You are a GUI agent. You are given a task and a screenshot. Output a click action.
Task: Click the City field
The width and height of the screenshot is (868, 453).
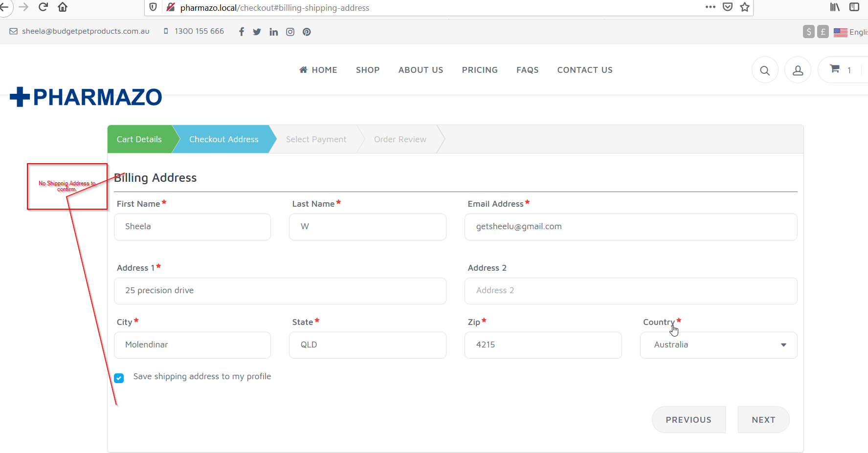point(192,345)
